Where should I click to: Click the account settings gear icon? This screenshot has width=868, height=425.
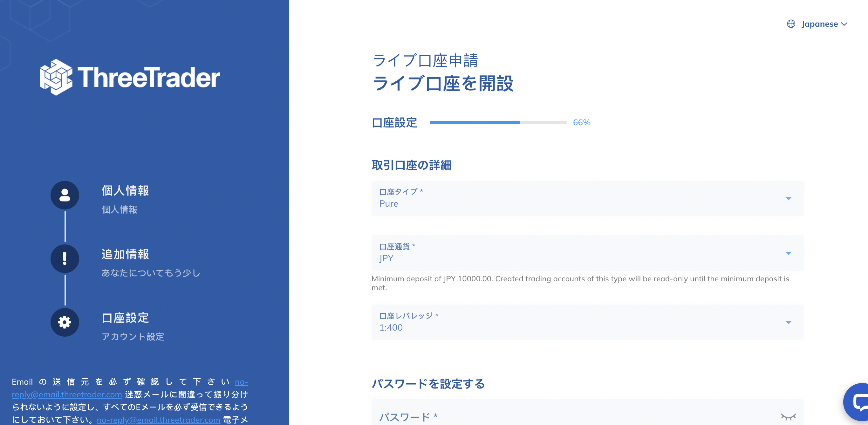(65, 322)
